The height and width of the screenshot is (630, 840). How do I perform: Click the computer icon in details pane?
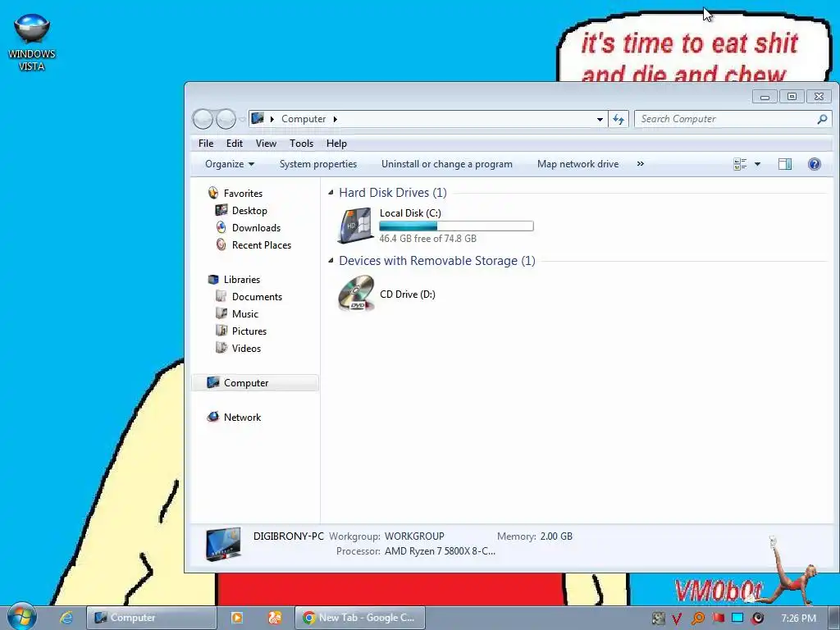coord(223,544)
